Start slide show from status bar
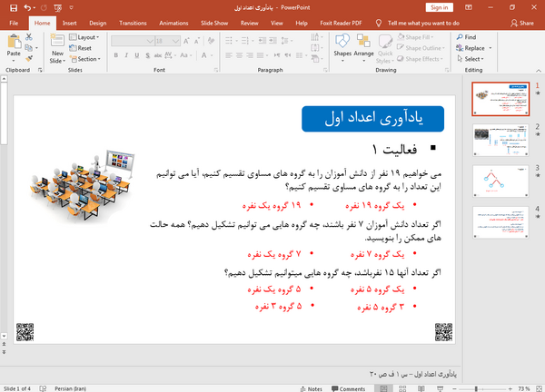 pos(440,388)
